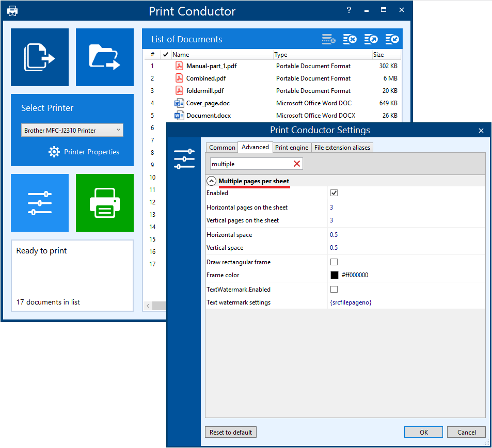Enable Draw rectangular frame checkbox
This screenshot has height=448, width=492.
click(x=334, y=262)
